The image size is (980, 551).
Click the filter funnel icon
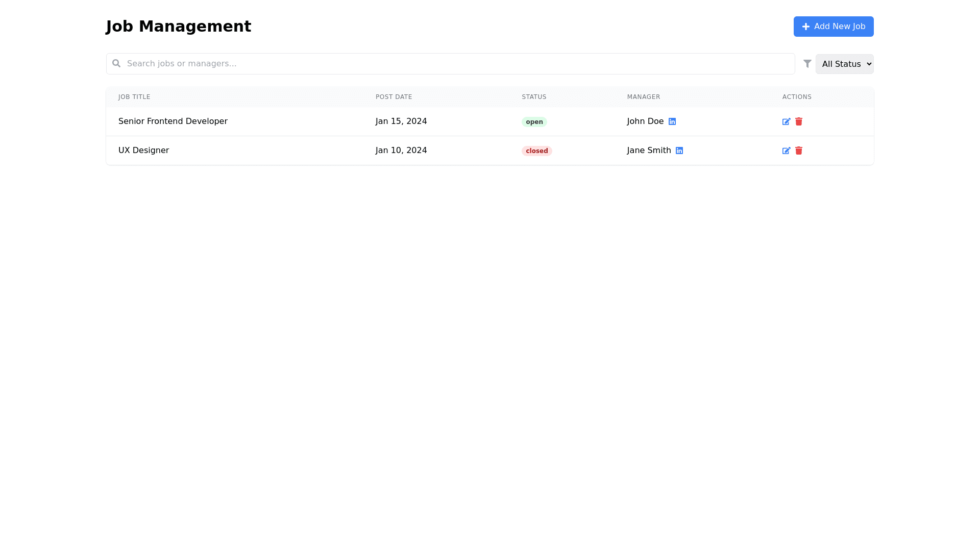click(x=807, y=64)
